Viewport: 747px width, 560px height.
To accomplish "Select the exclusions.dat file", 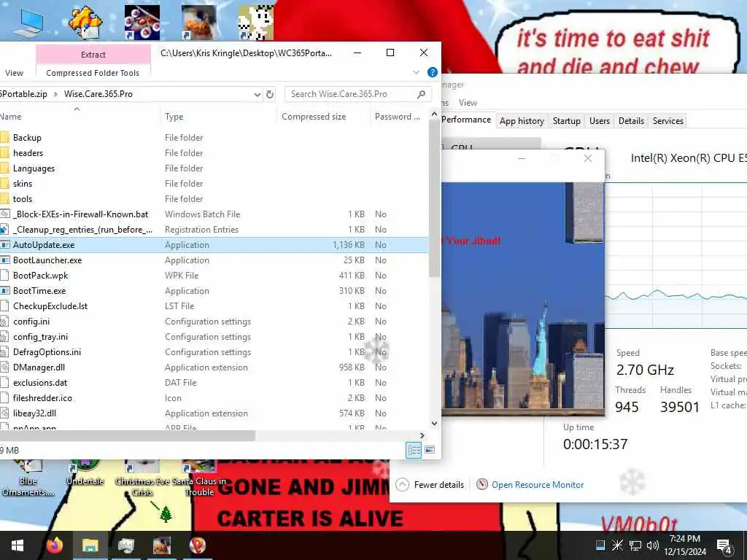I will pyautogui.click(x=214, y=382).
